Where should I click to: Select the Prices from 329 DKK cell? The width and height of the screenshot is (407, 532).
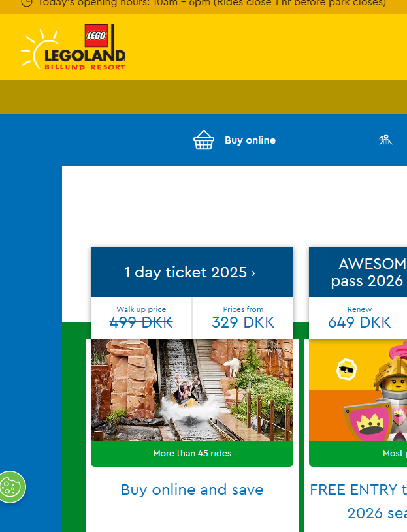point(243,318)
